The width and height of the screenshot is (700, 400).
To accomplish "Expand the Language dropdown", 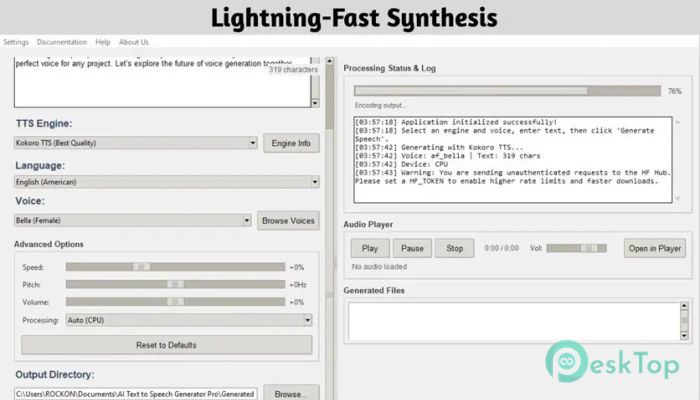I will click(x=167, y=182).
